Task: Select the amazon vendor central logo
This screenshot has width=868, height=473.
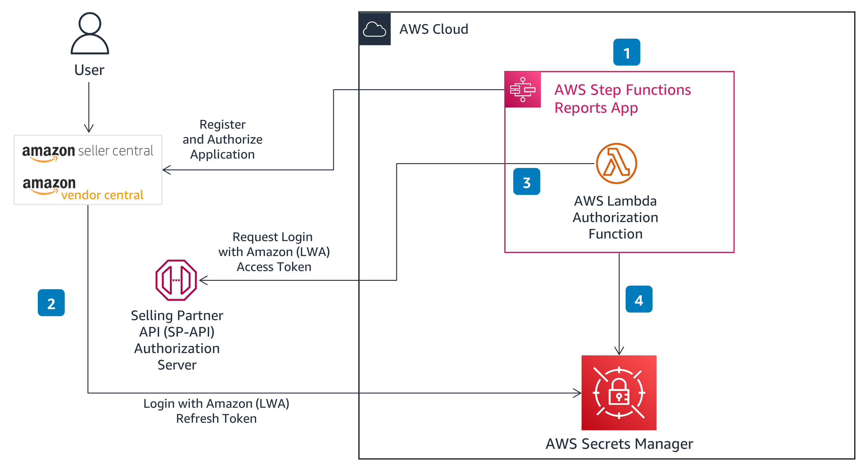Action: click(x=83, y=188)
